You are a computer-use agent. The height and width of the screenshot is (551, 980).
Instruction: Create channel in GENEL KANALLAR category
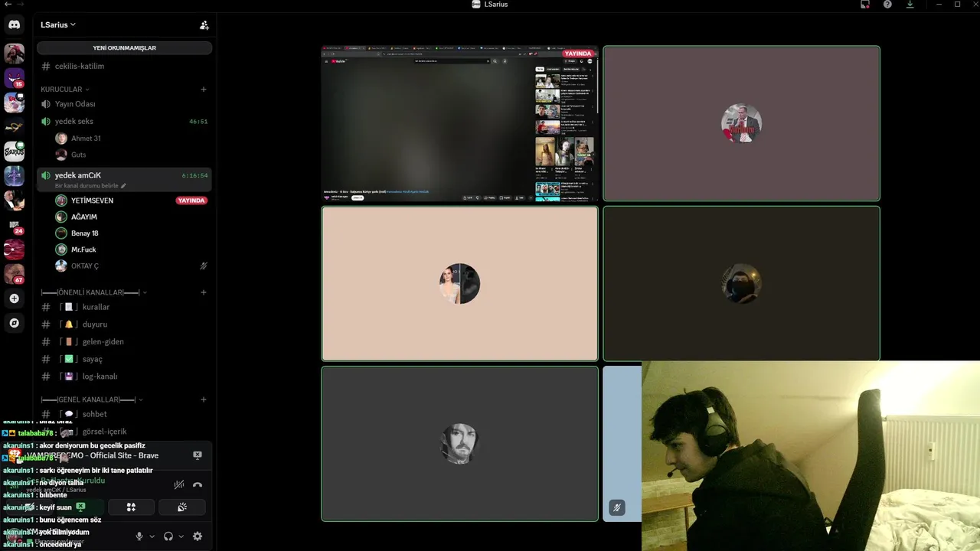tap(204, 399)
